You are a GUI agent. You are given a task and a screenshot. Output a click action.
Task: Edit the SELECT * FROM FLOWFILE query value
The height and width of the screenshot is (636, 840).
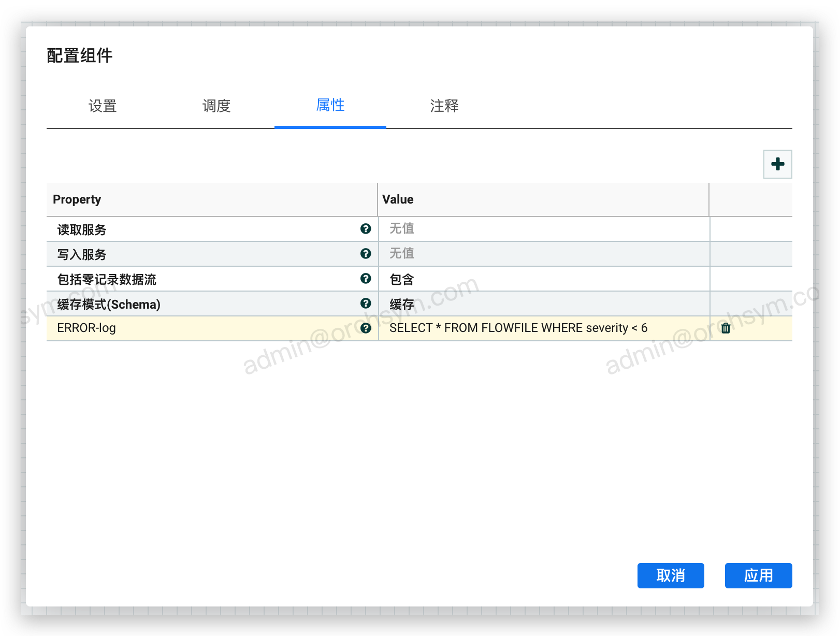tap(518, 328)
